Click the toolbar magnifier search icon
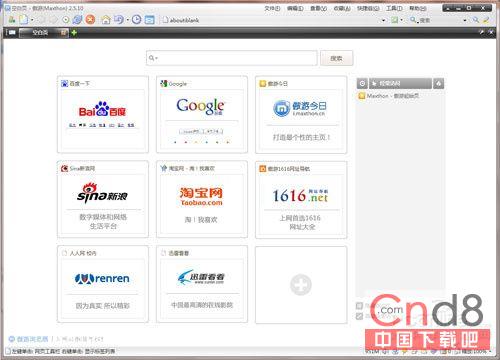The image size is (500, 360). 476,20
